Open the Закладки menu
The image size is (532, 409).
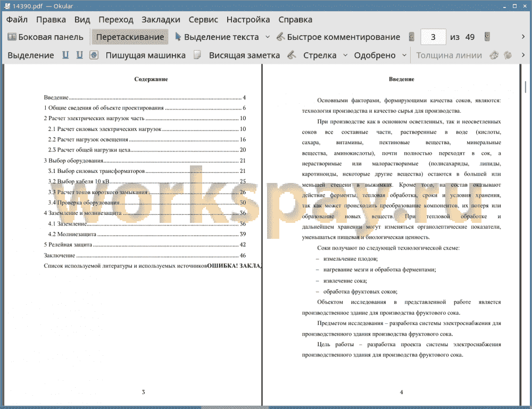point(161,20)
